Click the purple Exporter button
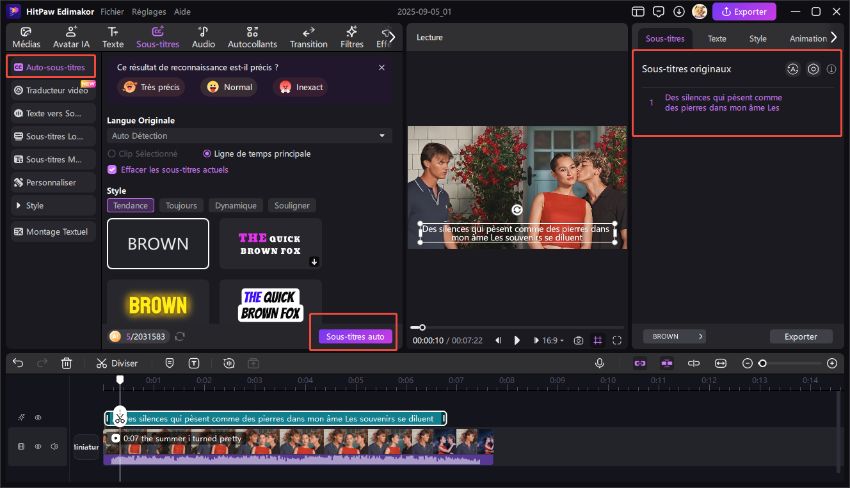This screenshot has width=850, height=488. click(743, 12)
